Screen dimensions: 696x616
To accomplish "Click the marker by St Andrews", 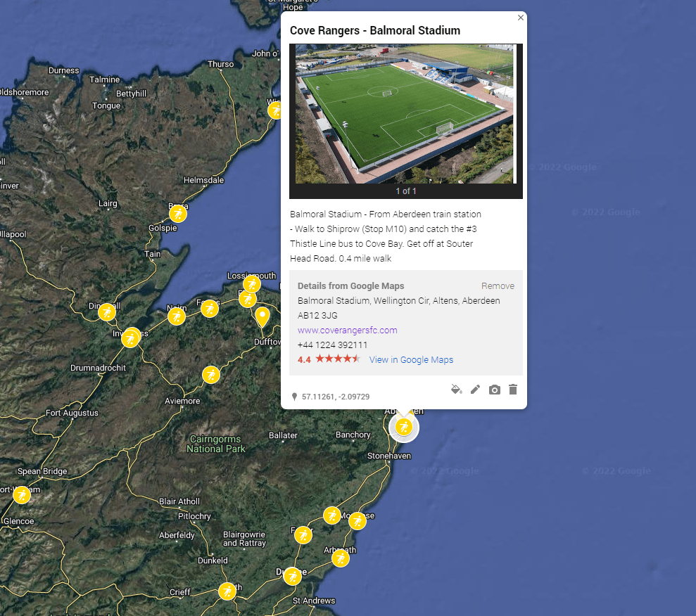I will click(293, 576).
